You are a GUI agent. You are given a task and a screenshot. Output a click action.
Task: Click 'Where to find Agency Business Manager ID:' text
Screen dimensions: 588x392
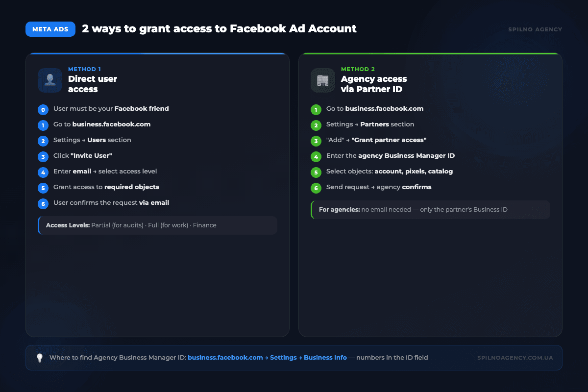(x=118, y=358)
